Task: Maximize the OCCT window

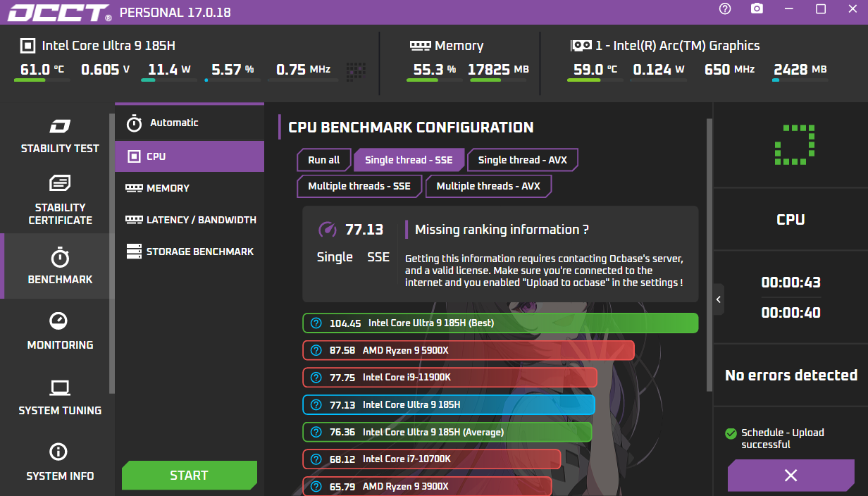Action: (821, 9)
